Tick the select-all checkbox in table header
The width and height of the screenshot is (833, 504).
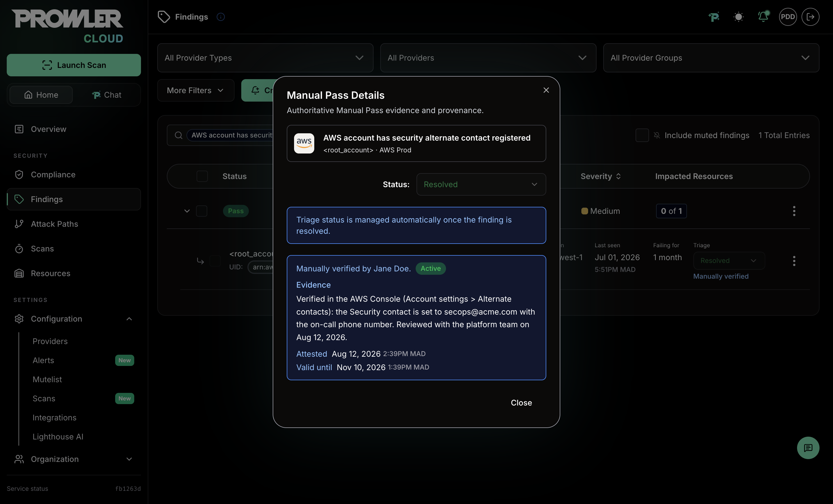tap(202, 176)
